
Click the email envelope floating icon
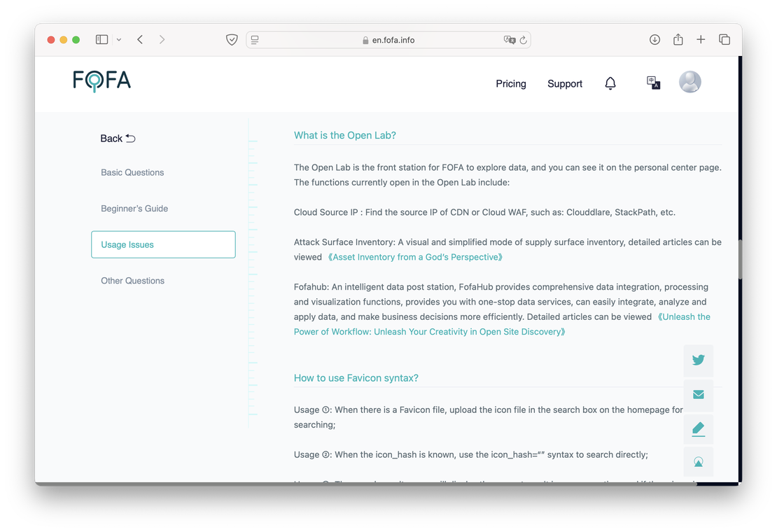[x=698, y=394]
